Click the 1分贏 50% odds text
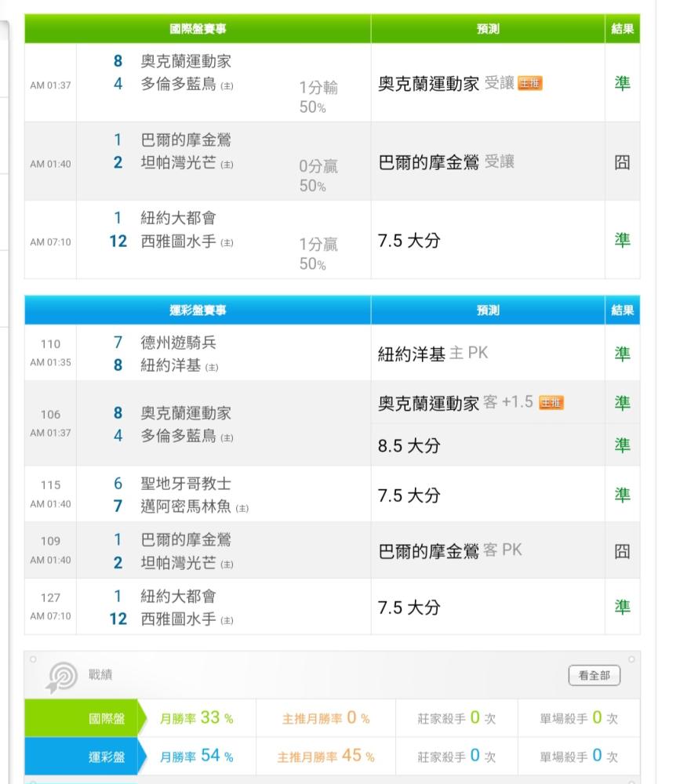Image resolution: width=680 pixels, height=784 pixels. [318, 254]
